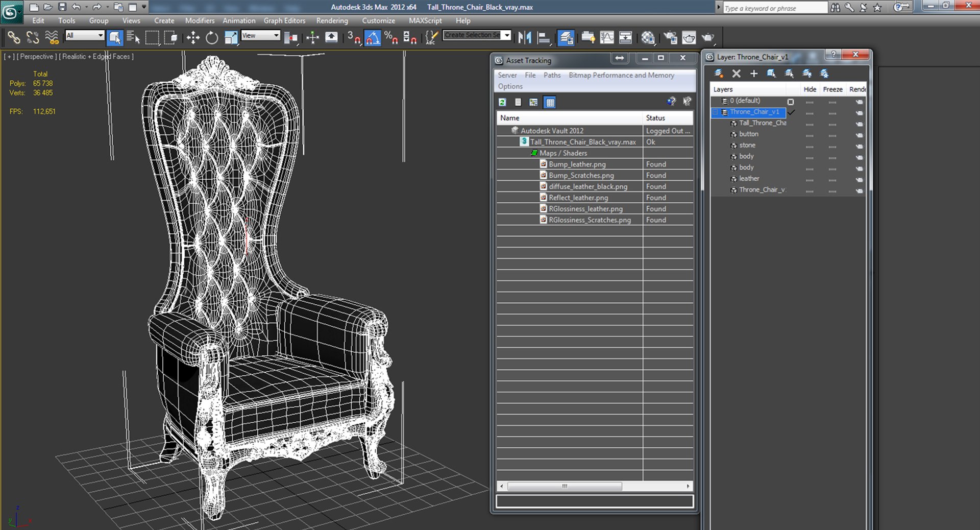Open the Mirror tool
The image size is (980, 530).
525,37
